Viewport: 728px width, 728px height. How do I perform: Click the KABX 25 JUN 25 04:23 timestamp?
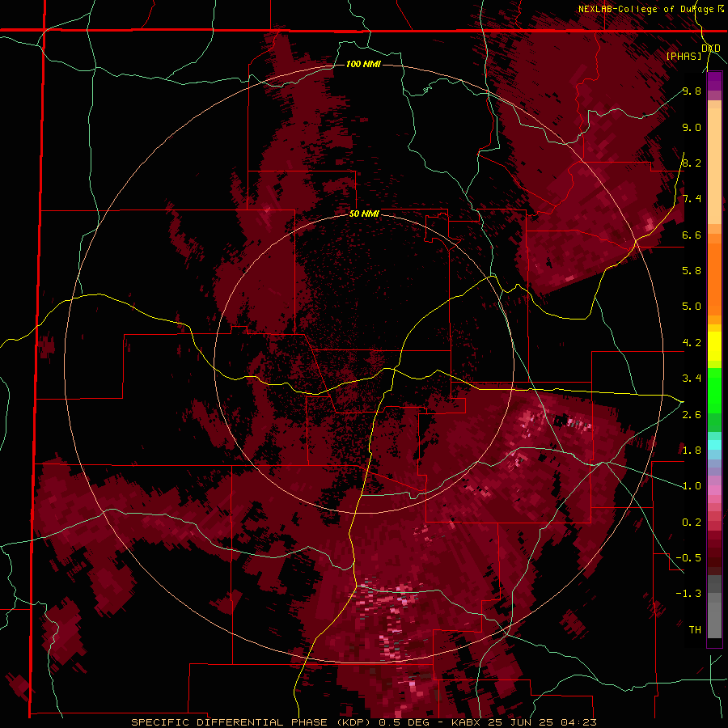coord(524,722)
